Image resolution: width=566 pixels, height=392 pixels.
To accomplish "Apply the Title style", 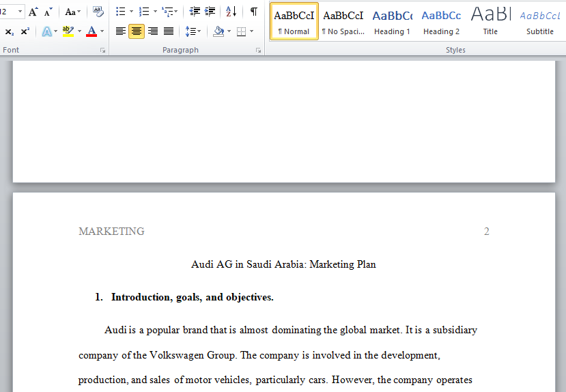I will pyautogui.click(x=491, y=21).
